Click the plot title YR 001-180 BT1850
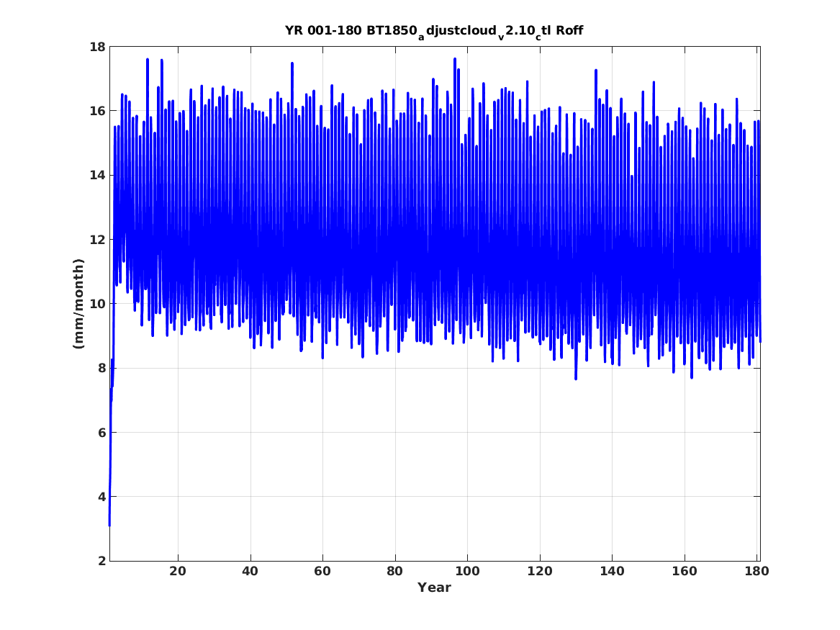 pyautogui.click(x=434, y=31)
